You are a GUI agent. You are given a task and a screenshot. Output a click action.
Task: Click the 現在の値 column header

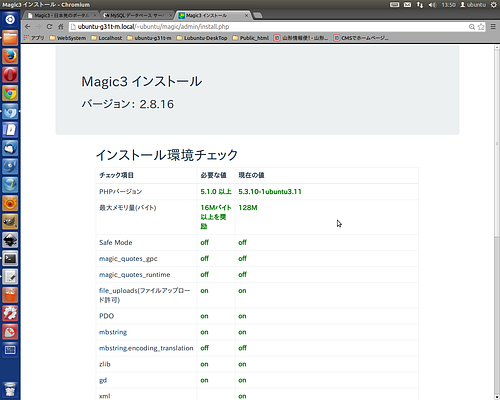point(251,175)
